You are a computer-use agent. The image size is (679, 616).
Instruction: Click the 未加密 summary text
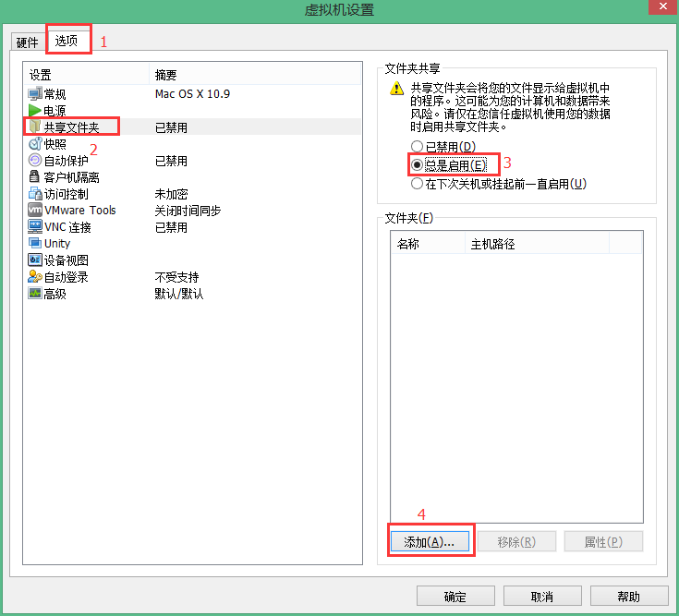tap(171, 194)
